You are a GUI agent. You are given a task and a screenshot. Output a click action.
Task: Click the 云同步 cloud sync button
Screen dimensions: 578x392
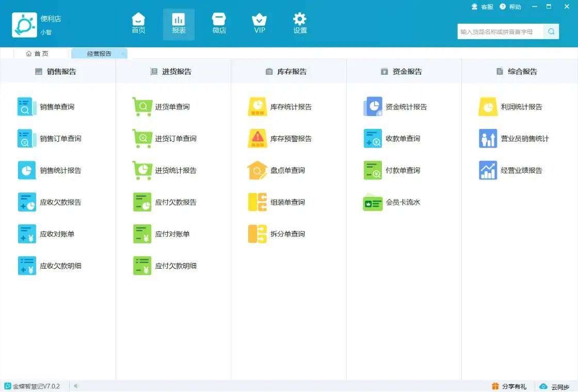point(554,386)
